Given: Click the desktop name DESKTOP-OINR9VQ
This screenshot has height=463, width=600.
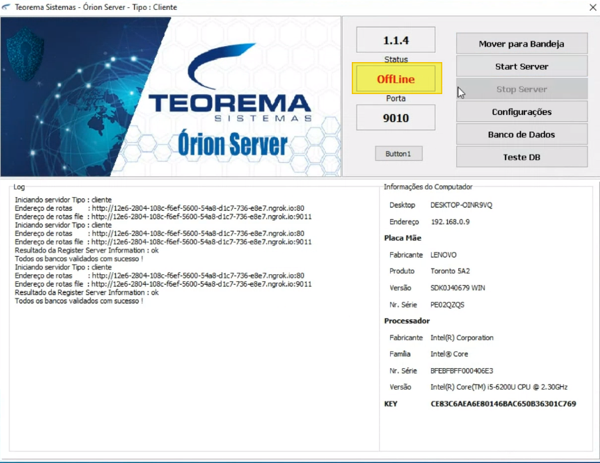Looking at the screenshot, I should (461, 205).
